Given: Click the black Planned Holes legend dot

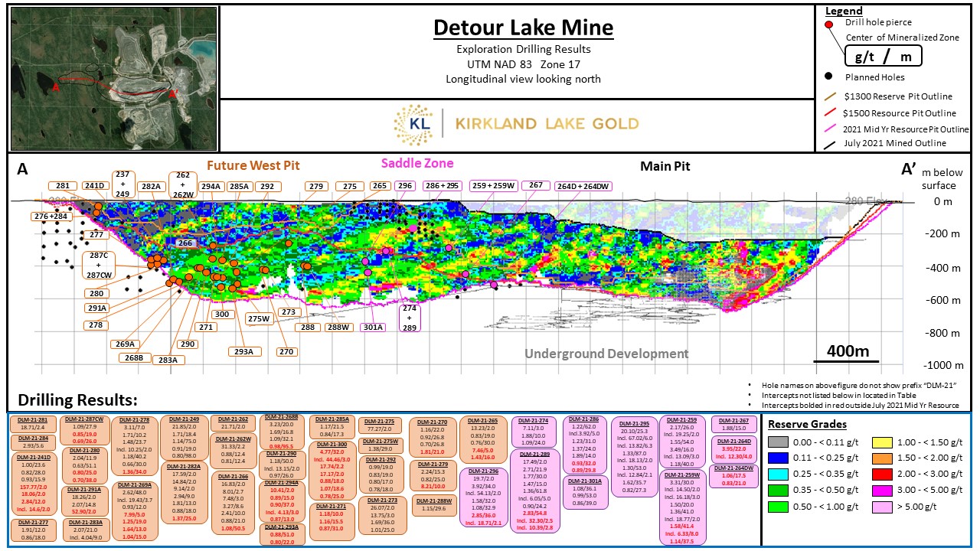Looking at the screenshot, I should (x=829, y=77).
